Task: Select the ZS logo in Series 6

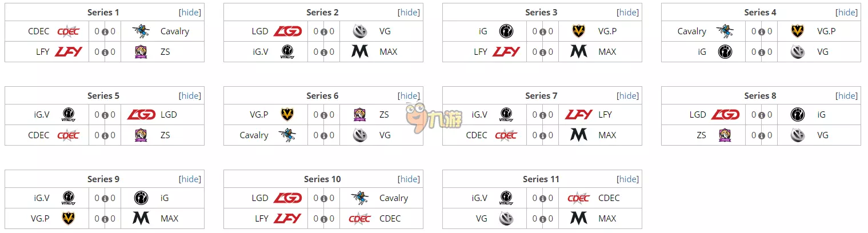Action: click(360, 115)
